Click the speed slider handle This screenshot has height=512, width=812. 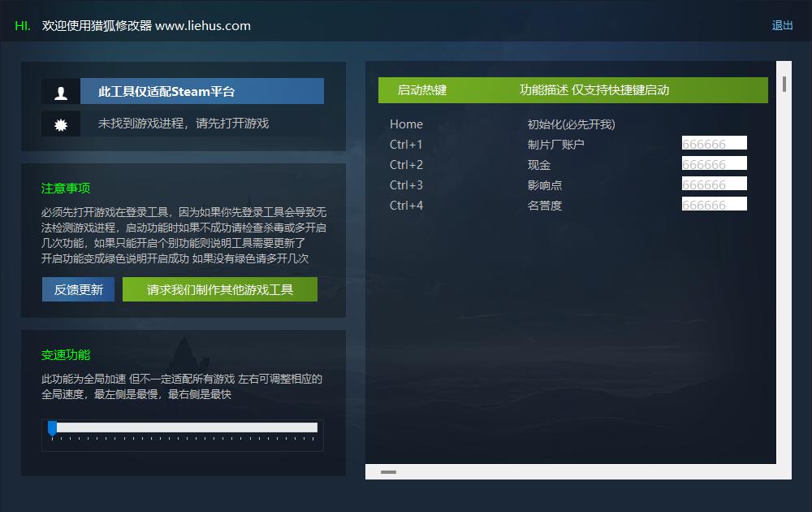coord(52,428)
